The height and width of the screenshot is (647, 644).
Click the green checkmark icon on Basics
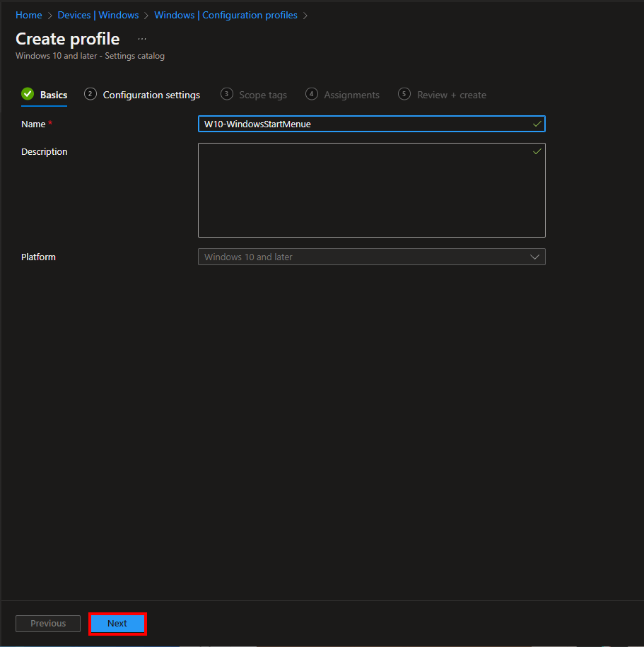[28, 94]
